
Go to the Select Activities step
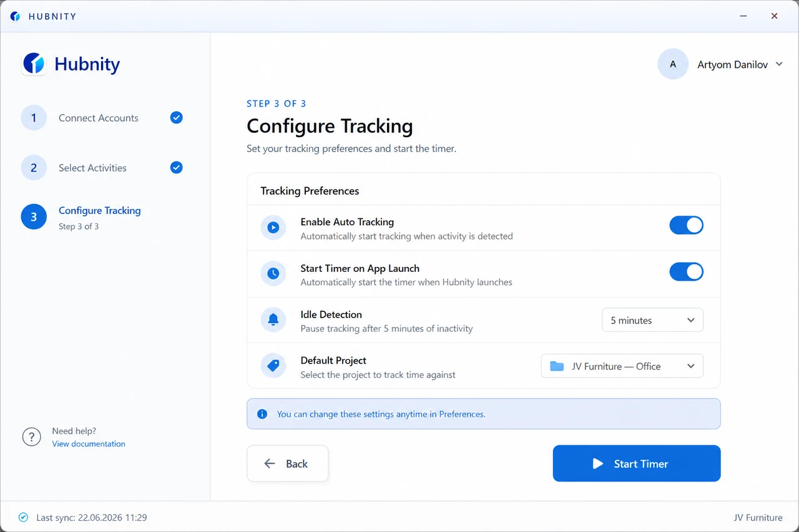click(92, 168)
